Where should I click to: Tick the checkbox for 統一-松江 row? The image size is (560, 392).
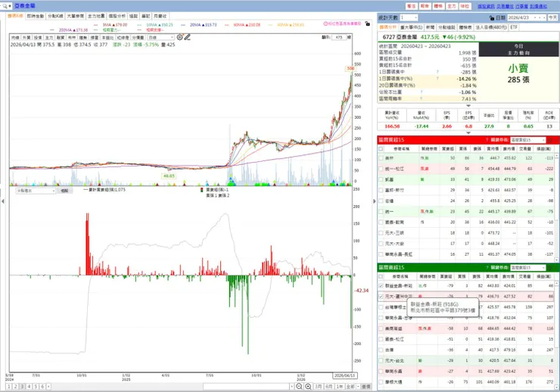pos(381,169)
